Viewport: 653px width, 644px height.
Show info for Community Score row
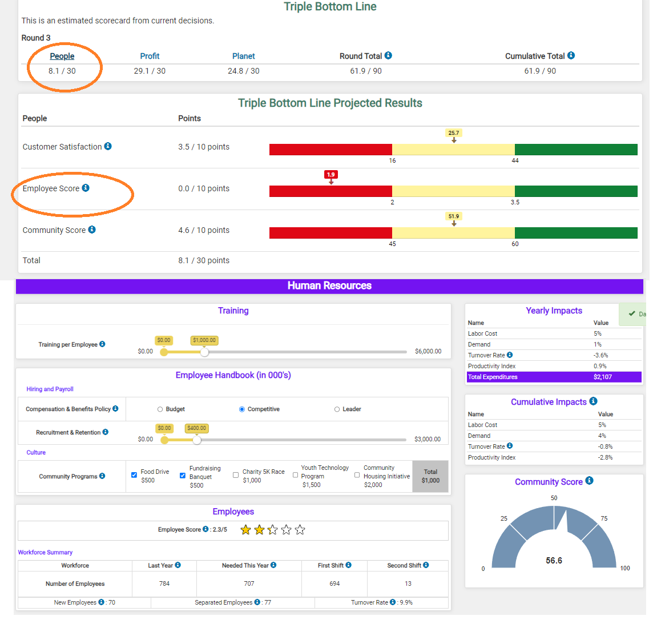[x=92, y=230]
